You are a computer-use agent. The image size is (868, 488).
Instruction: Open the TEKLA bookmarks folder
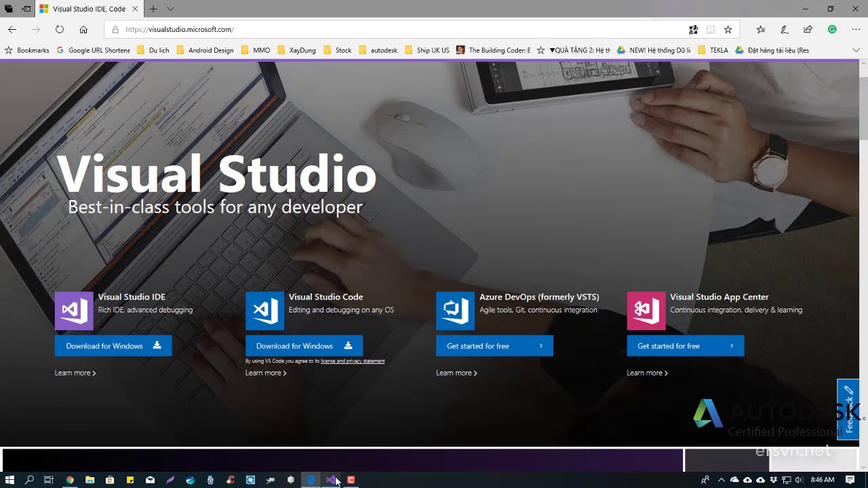click(x=713, y=50)
